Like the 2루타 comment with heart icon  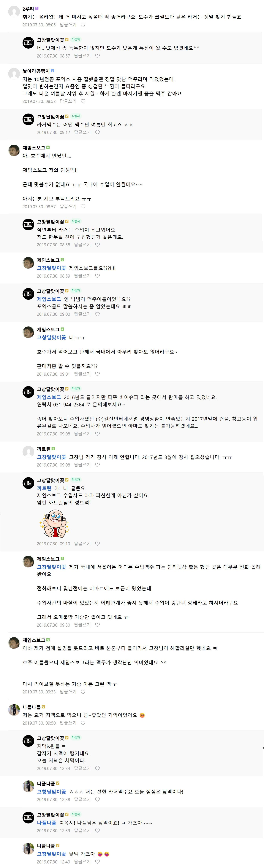tap(83, 25)
